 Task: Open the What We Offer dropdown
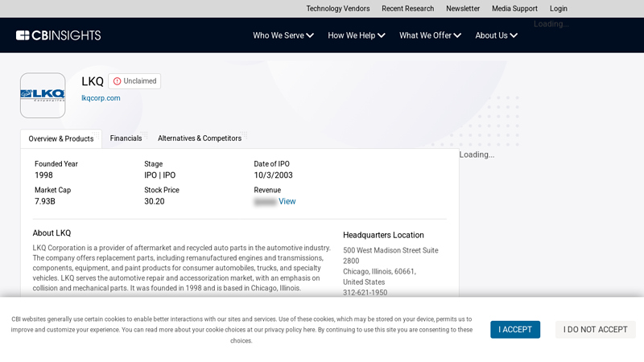pos(430,35)
